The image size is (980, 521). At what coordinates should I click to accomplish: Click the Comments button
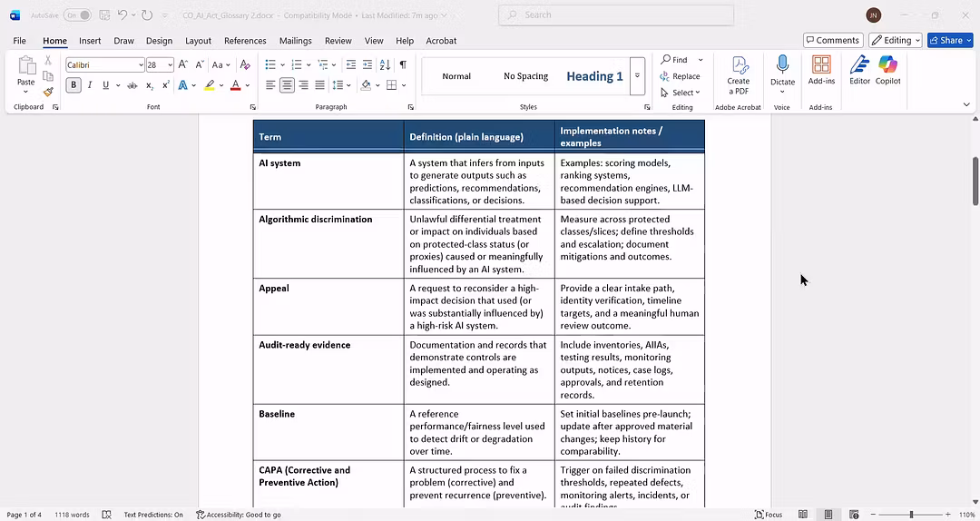coord(833,40)
